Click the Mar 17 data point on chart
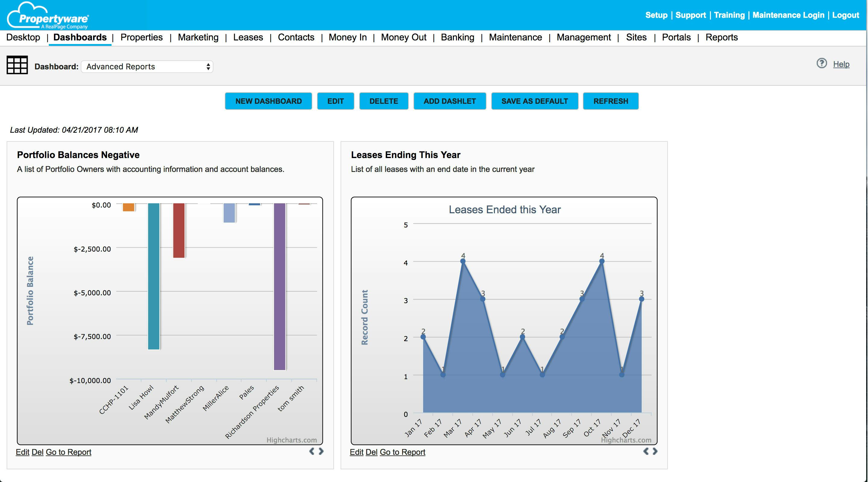Viewport: 868px width, 482px height. (x=463, y=261)
